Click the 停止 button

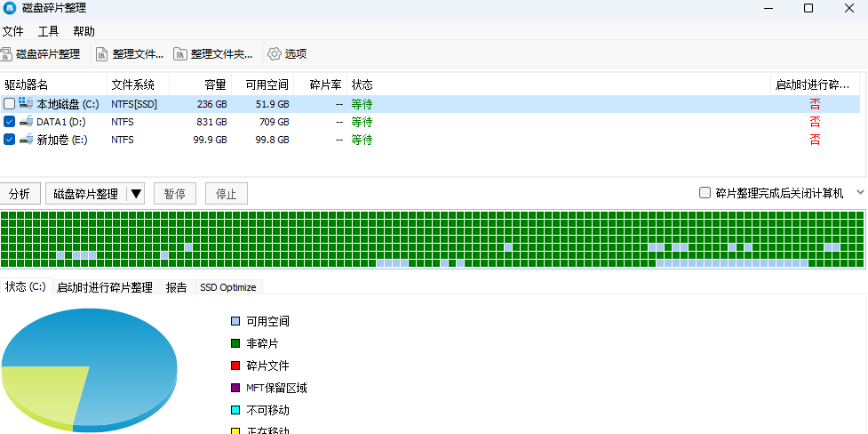[x=226, y=194]
